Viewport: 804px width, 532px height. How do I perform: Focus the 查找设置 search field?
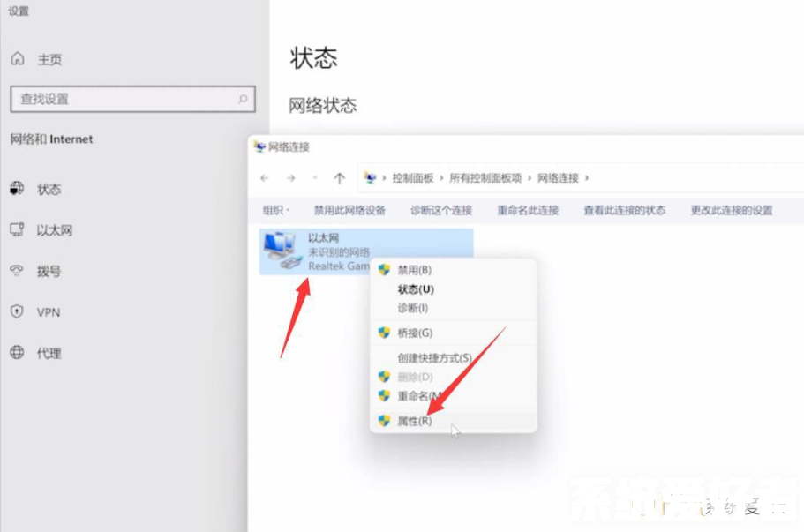132,99
